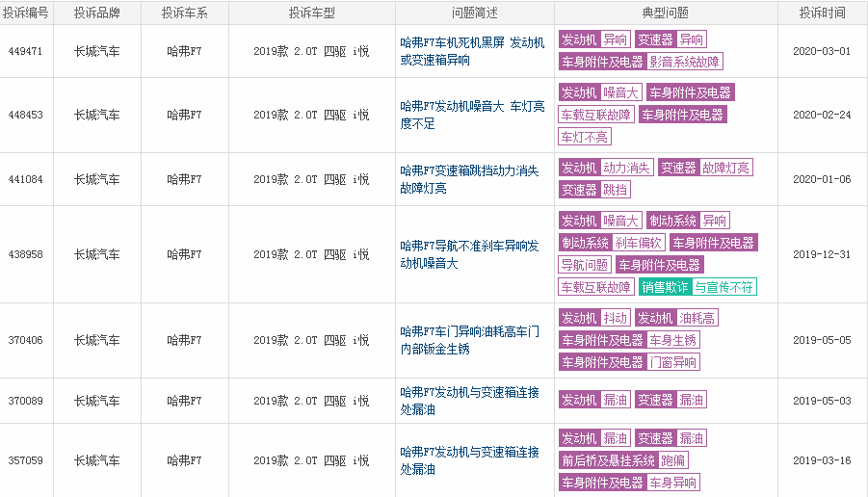Image resolution: width=868 pixels, height=497 pixels.
Task: Open the 漏油 complaint description in row 357059
Action: point(469,460)
